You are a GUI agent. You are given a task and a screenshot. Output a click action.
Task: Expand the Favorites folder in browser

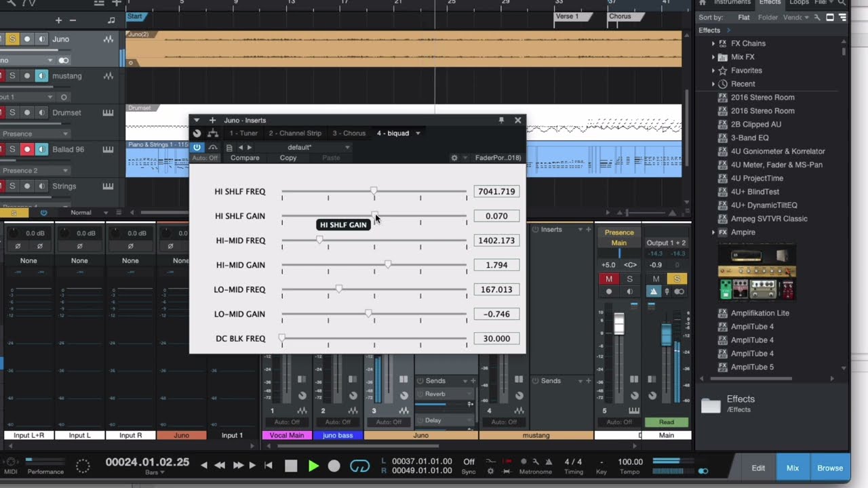pos(713,70)
